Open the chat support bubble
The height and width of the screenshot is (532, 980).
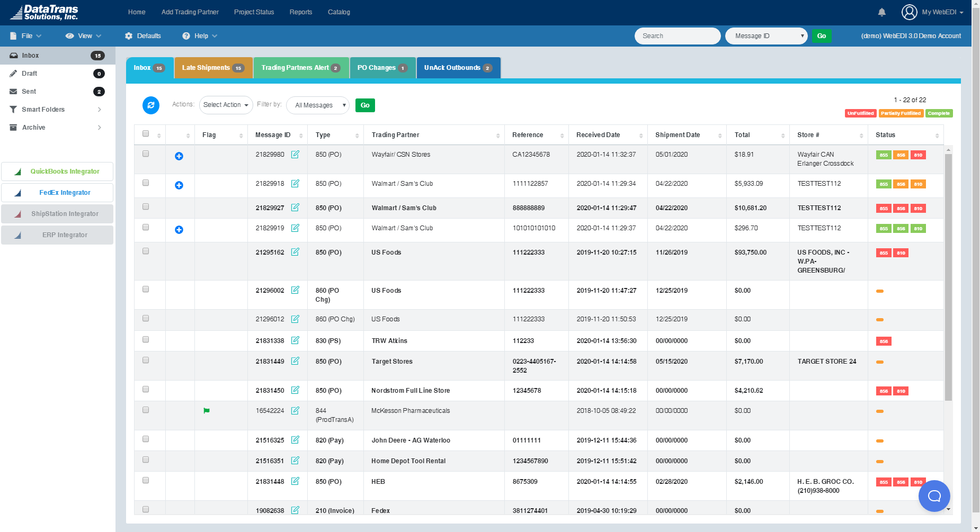tap(934, 496)
